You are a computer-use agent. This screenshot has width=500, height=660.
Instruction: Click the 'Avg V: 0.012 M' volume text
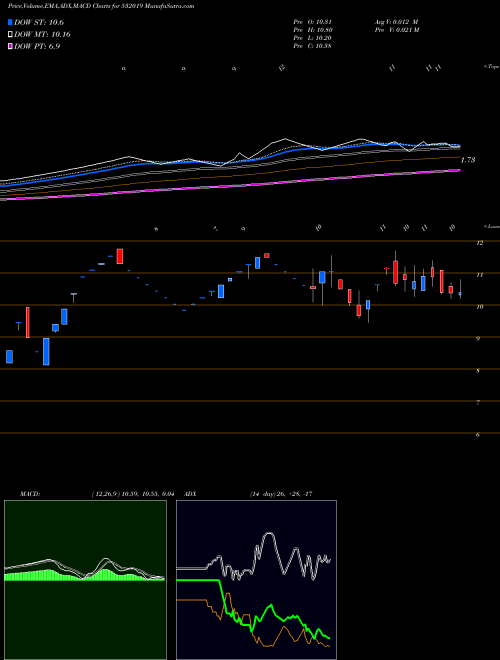(396, 22)
